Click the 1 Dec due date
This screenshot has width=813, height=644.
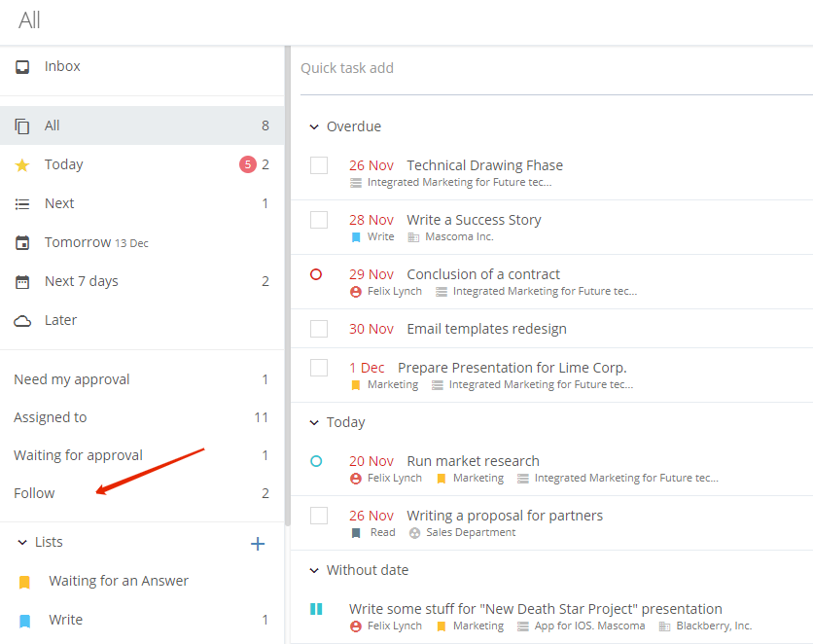[x=367, y=368]
